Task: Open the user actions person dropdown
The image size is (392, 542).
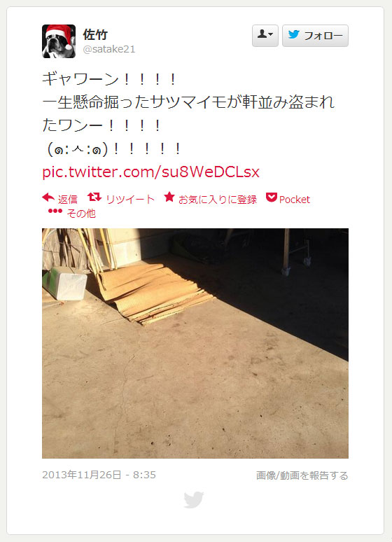Action: pos(265,36)
